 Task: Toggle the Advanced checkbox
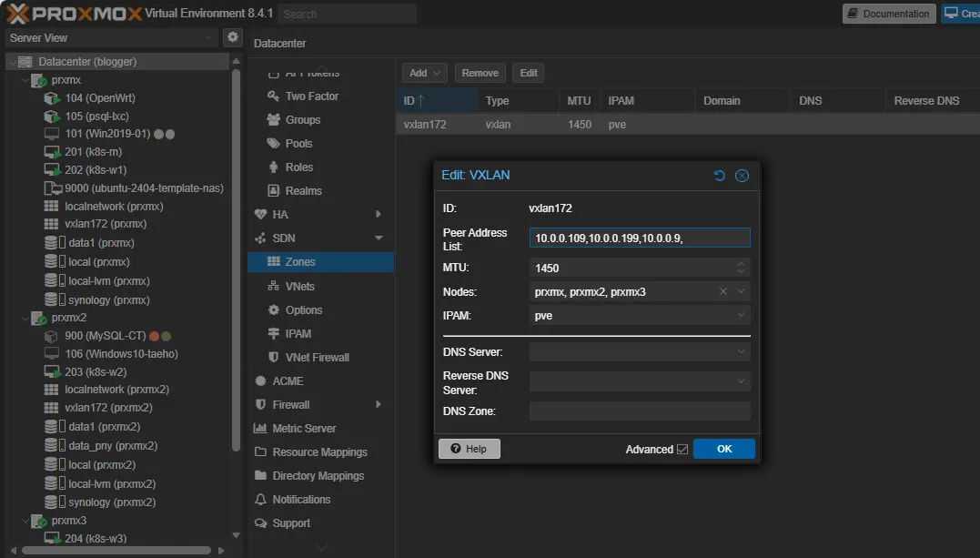pyautogui.click(x=682, y=449)
